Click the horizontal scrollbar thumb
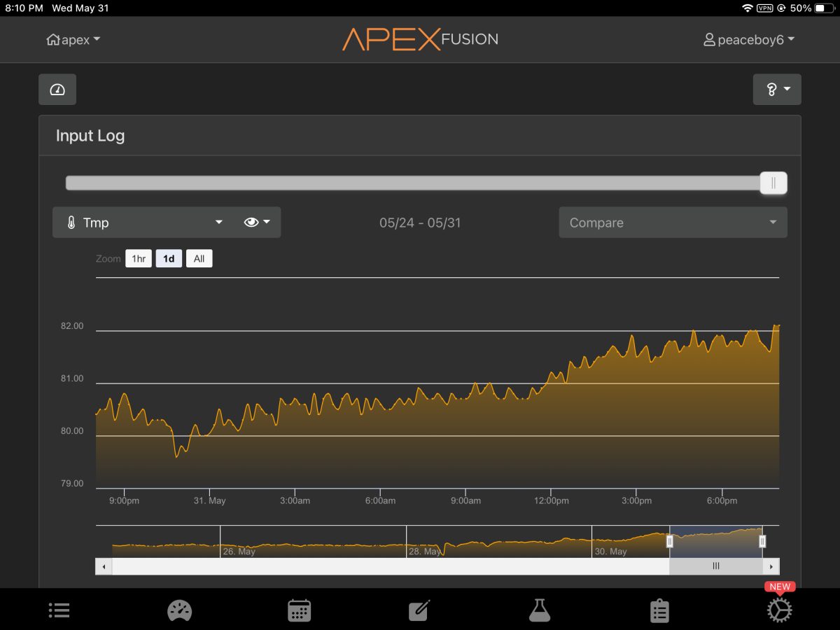 click(716, 566)
